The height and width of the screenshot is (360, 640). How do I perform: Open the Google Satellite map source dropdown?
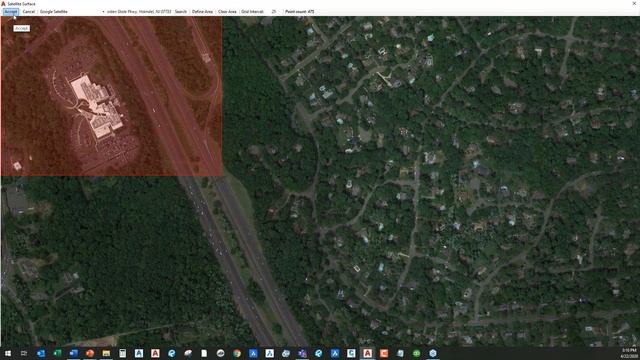point(72,11)
